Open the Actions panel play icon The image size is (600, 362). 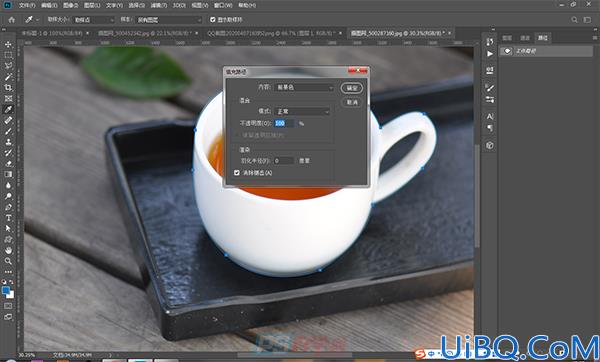point(490,54)
